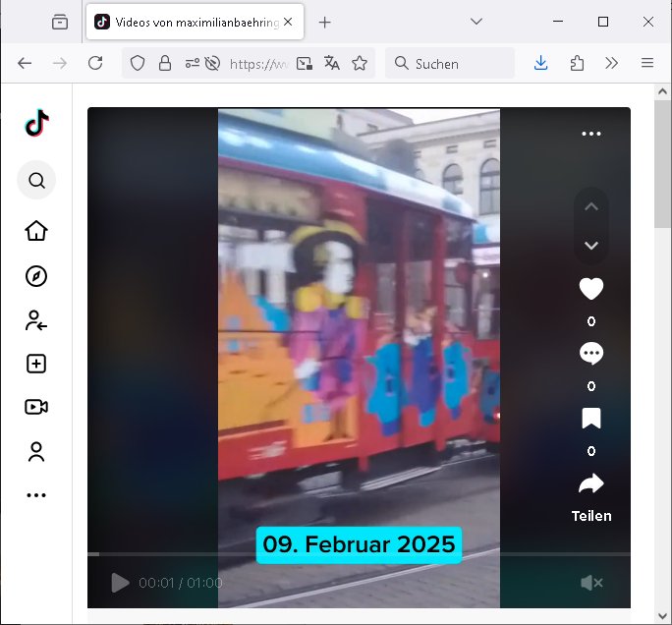The height and width of the screenshot is (625, 672).
Task: Open the video comments
Action: click(590, 354)
